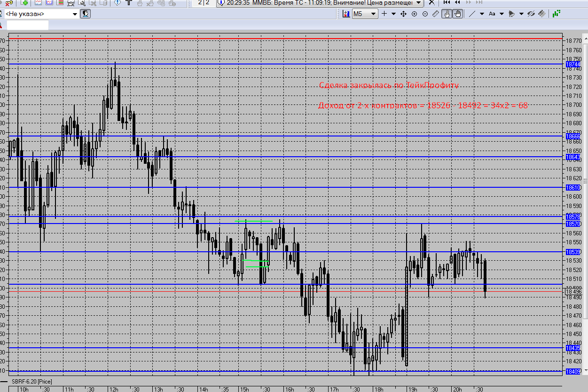Click the 18578 price level label
Image resolution: width=588 pixels, height=392 pixels.
pos(573,216)
